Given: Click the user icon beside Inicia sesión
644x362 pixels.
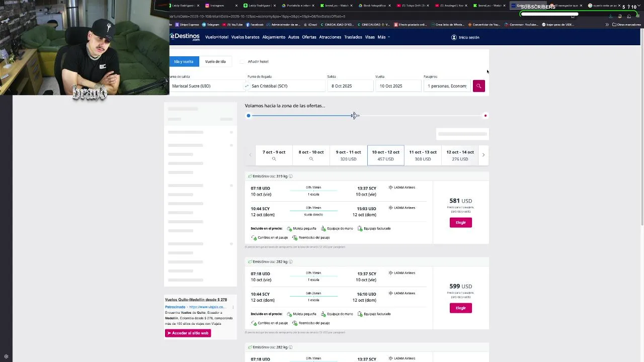Looking at the screenshot, I should coord(454,37).
